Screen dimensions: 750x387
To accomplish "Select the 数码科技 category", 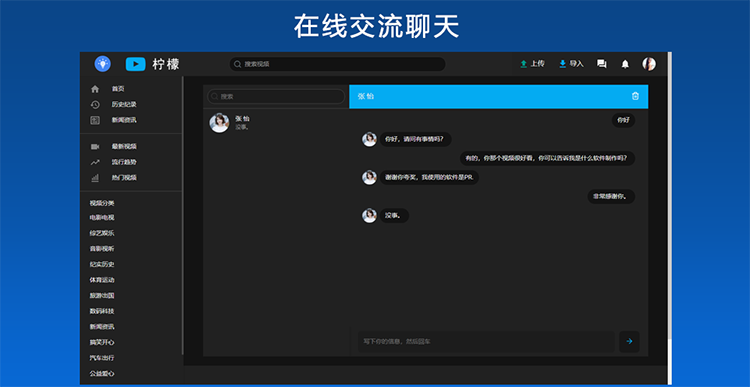I will 102,311.
